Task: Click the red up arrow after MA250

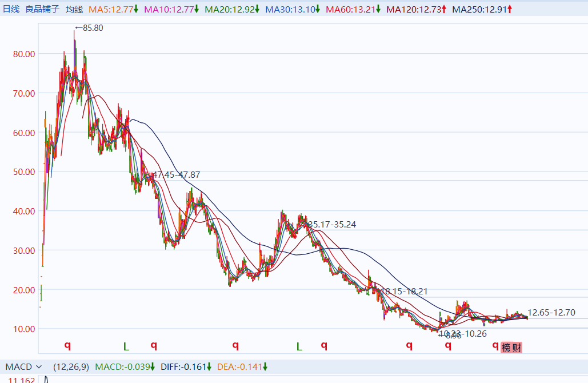Action: (x=509, y=9)
